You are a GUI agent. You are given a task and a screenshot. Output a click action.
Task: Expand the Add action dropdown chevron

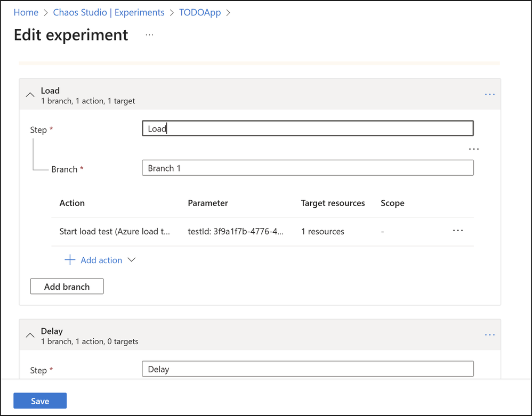[132, 260]
